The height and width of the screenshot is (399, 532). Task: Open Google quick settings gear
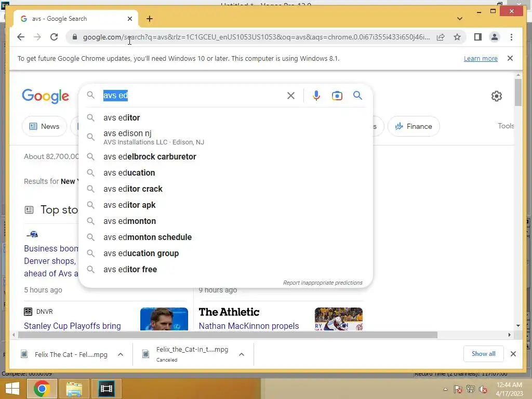[496, 96]
